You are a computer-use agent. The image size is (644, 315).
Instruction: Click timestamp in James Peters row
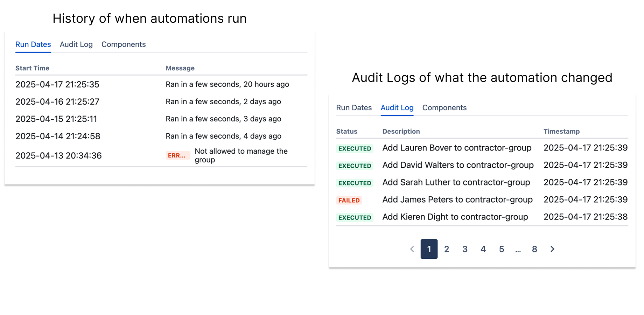pyautogui.click(x=586, y=199)
